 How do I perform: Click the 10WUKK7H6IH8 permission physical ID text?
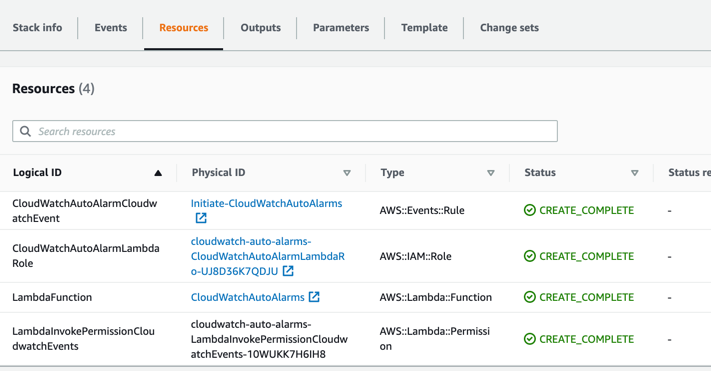pyautogui.click(x=269, y=339)
